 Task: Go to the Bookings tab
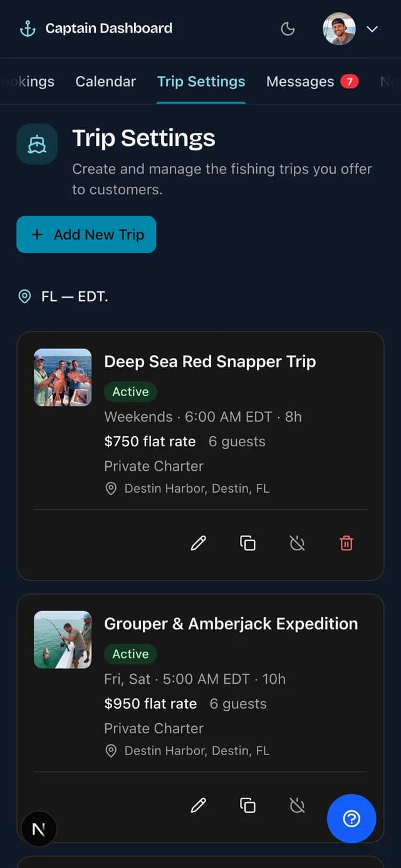[x=28, y=81]
